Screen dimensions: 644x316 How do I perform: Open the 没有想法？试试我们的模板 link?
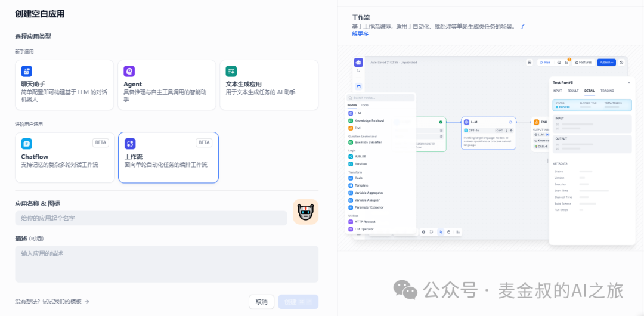pos(52,302)
